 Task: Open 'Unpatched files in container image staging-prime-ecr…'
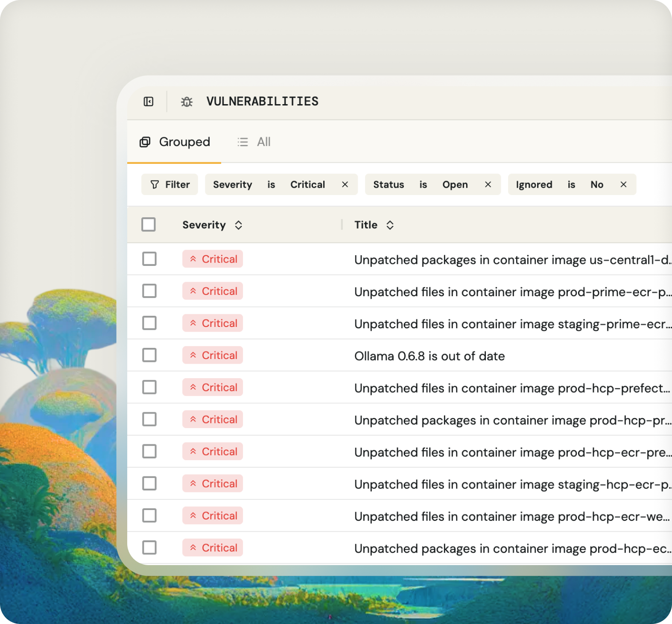(513, 324)
